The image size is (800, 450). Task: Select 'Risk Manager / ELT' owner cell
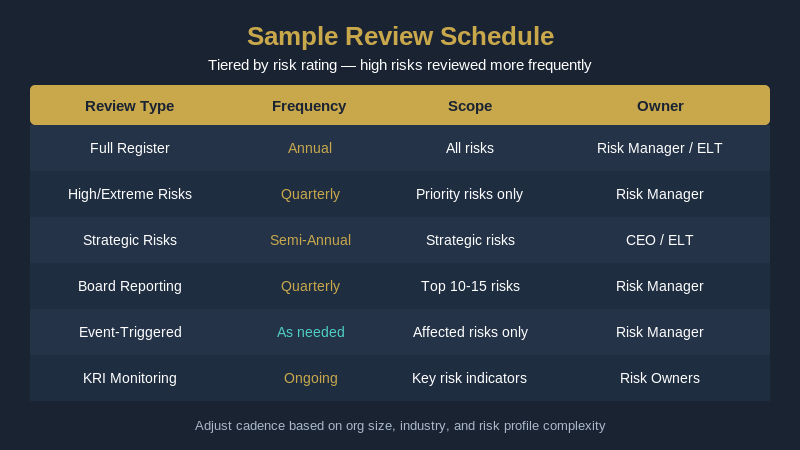coord(660,148)
